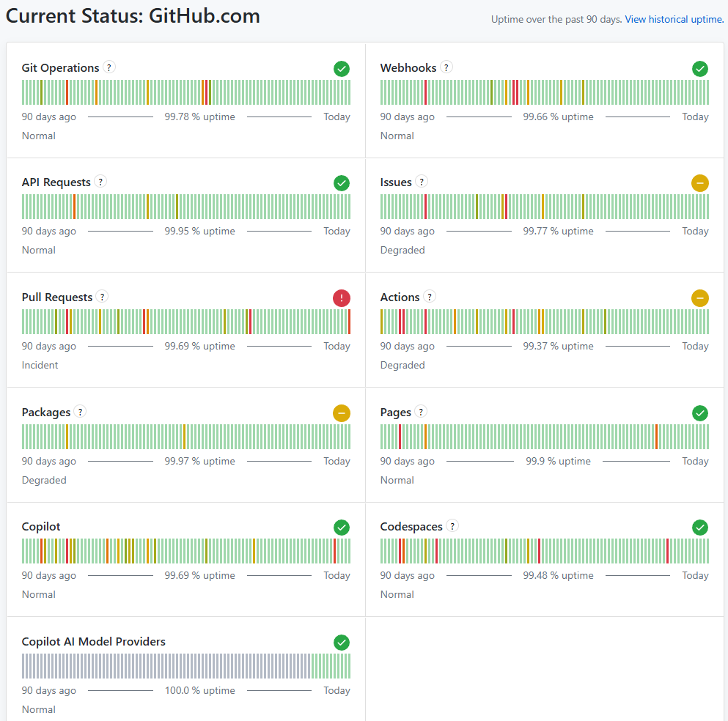Click the green checkmark status for Pages
Screen dimensions: 728x721
[700, 413]
